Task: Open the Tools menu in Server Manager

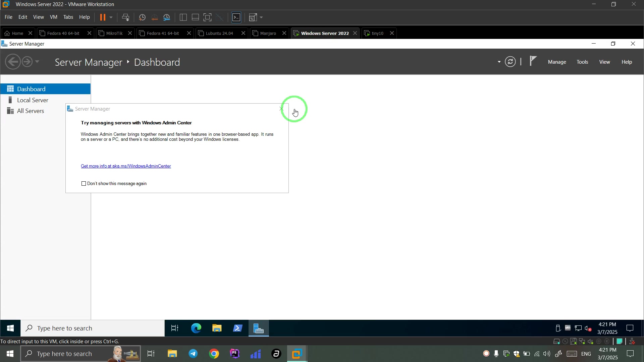Action: (582, 62)
